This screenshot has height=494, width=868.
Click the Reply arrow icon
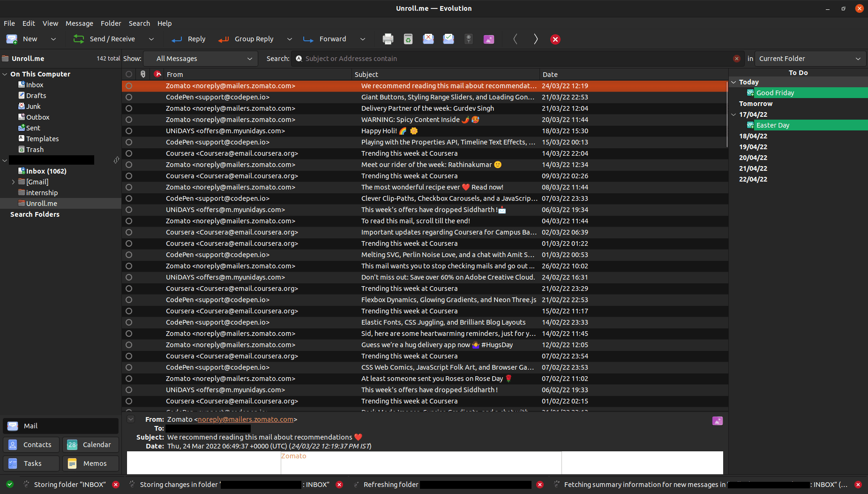[x=177, y=39]
